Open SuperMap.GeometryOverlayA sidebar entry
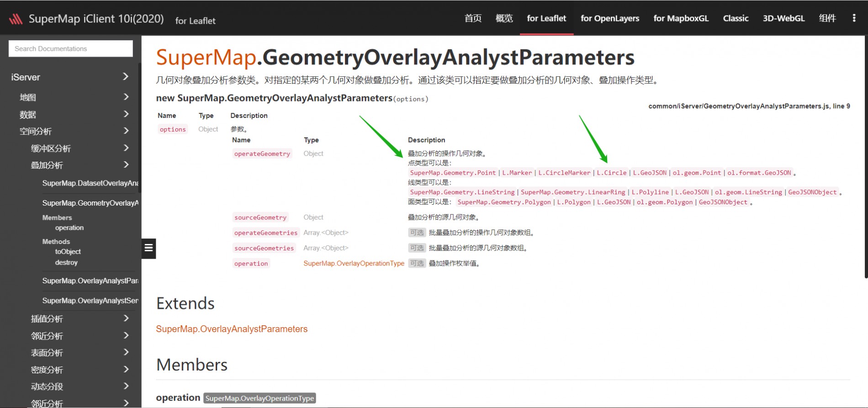 click(x=90, y=203)
